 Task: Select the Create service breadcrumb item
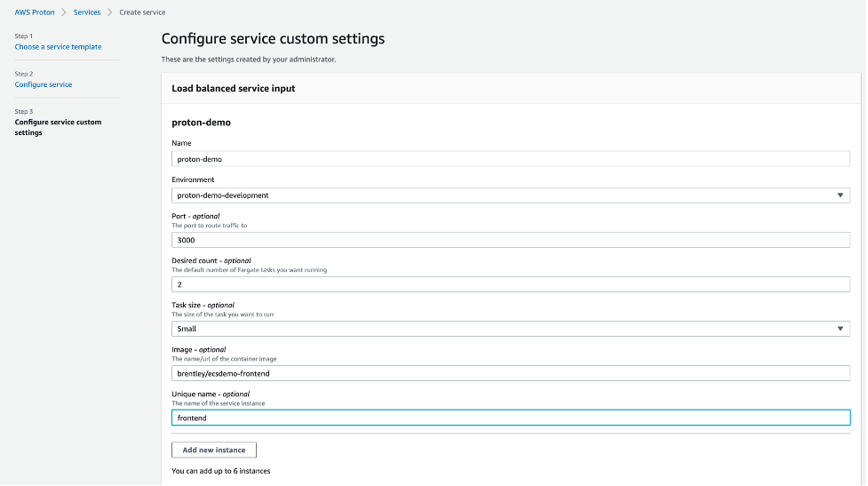[142, 12]
